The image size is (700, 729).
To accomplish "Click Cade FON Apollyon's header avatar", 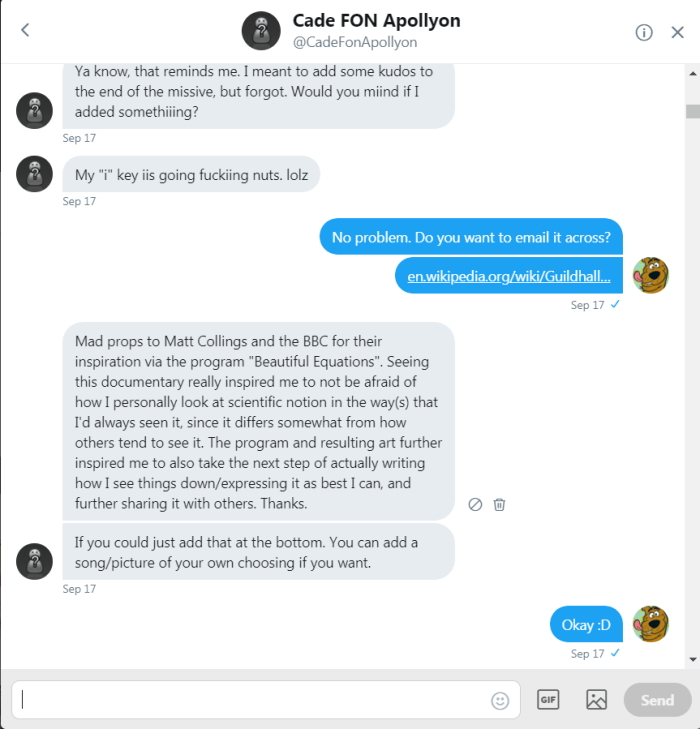I will click(x=260, y=31).
